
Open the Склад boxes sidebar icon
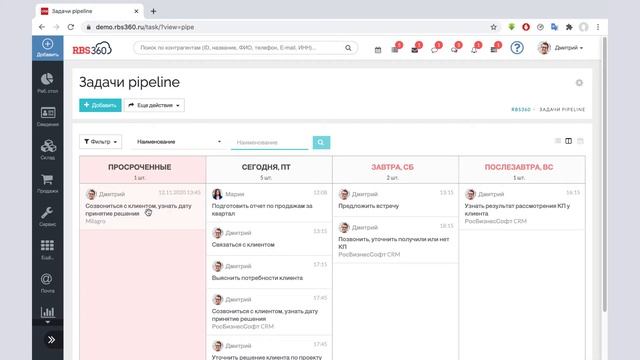click(x=47, y=149)
